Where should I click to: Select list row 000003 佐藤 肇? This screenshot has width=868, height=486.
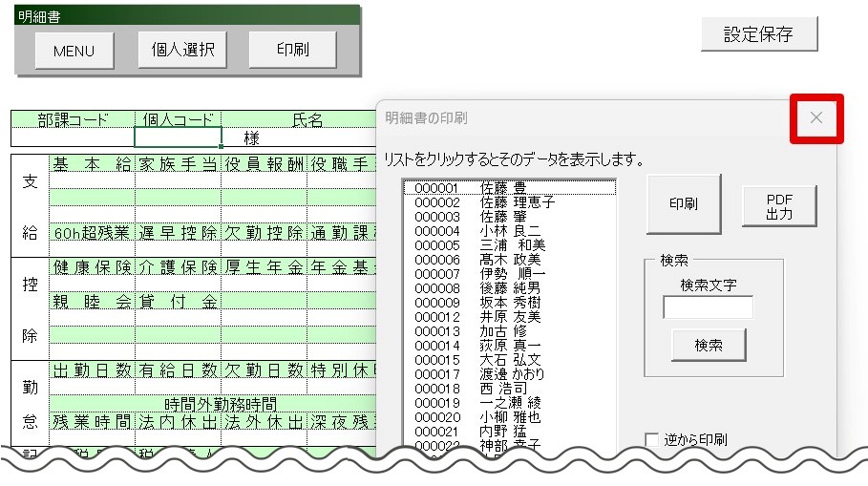coord(509,217)
